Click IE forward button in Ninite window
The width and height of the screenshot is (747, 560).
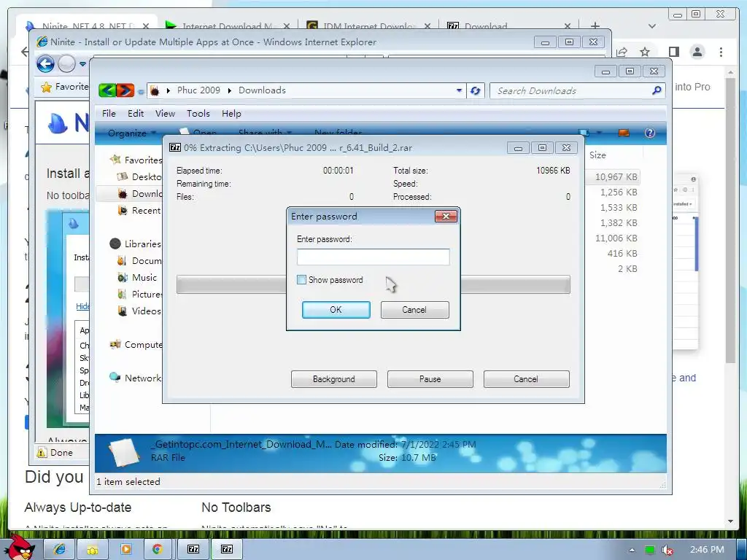tap(66, 63)
